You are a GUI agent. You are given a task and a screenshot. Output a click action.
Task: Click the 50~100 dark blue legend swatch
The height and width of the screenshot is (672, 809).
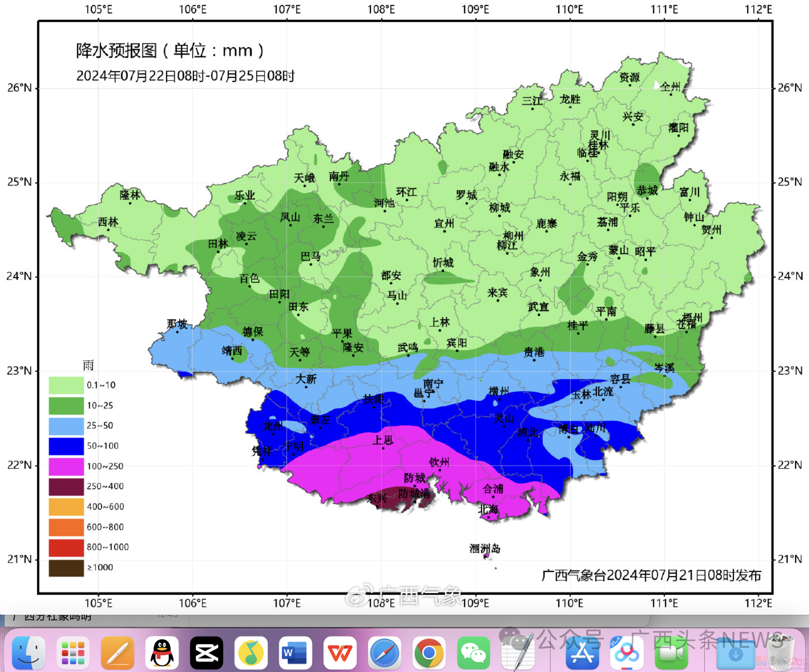(66, 446)
